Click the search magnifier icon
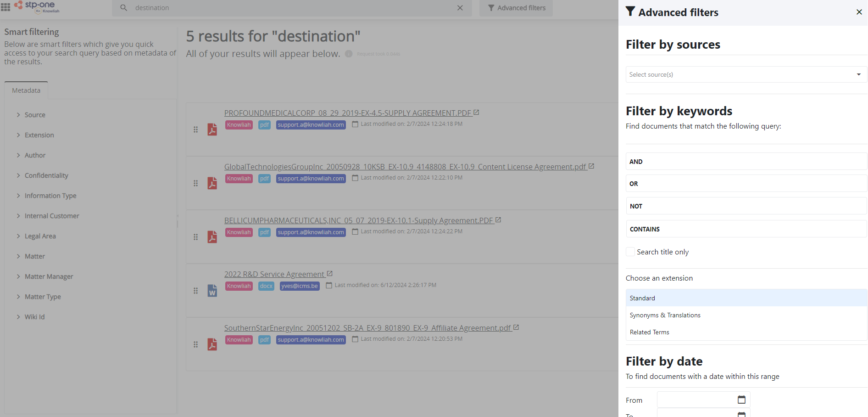The image size is (868, 417). [123, 8]
